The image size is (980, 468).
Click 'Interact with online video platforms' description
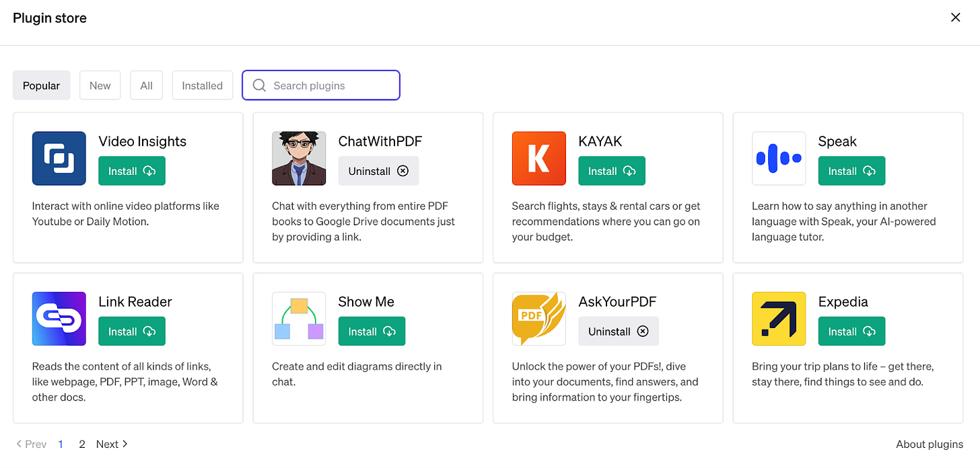(126, 214)
